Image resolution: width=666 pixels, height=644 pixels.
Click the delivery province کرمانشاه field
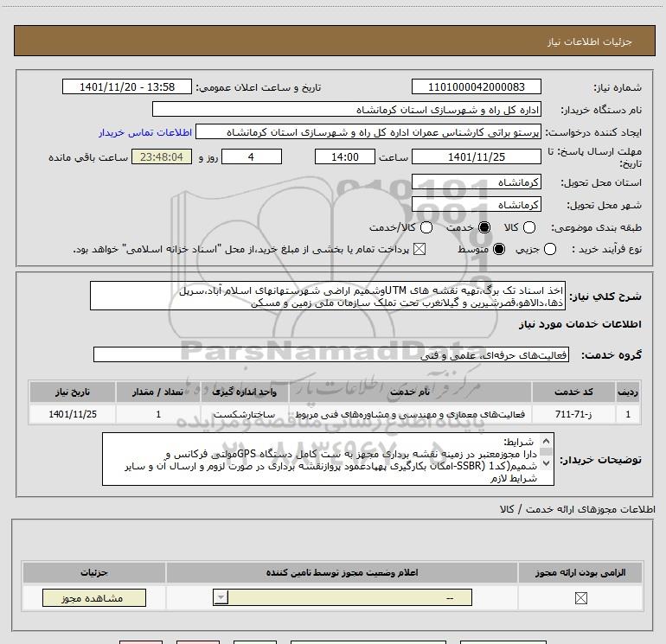tap(476, 182)
